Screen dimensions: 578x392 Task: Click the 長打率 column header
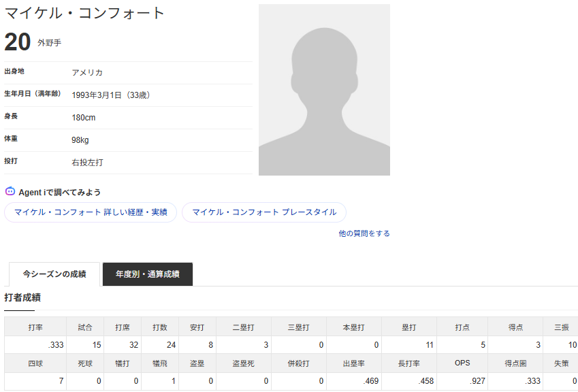coord(408,363)
